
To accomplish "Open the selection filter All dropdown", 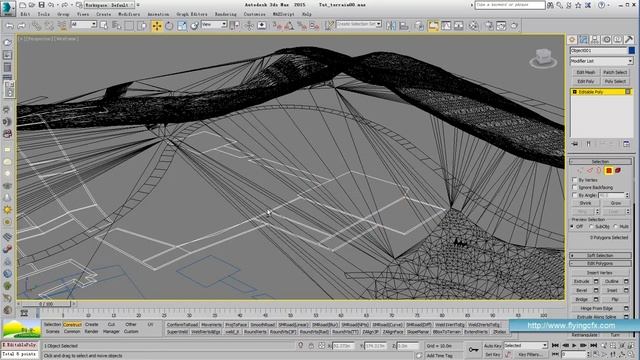I will click(x=83, y=24).
